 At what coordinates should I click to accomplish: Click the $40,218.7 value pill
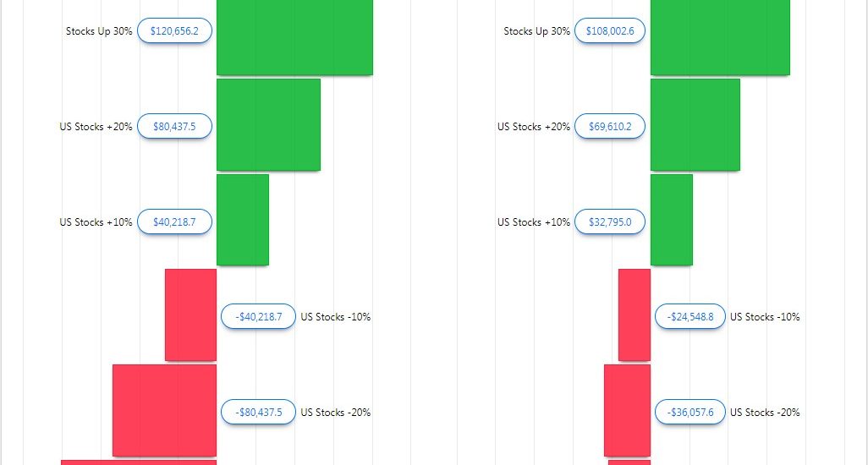point(174,222)
